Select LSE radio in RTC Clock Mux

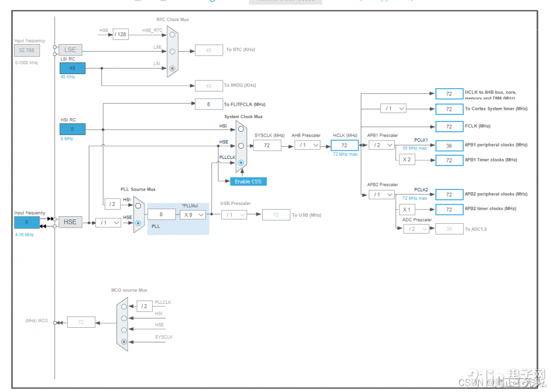click(172, 52)
